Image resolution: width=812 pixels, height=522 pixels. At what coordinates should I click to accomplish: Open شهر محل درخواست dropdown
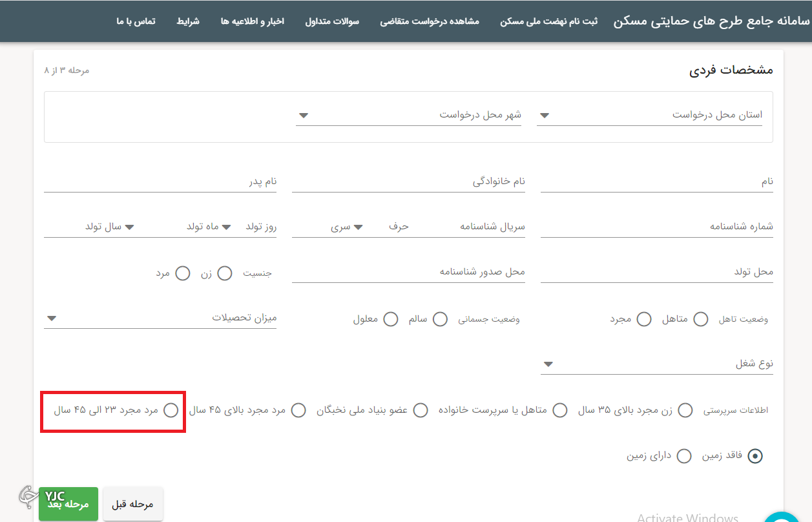point(408,115)
